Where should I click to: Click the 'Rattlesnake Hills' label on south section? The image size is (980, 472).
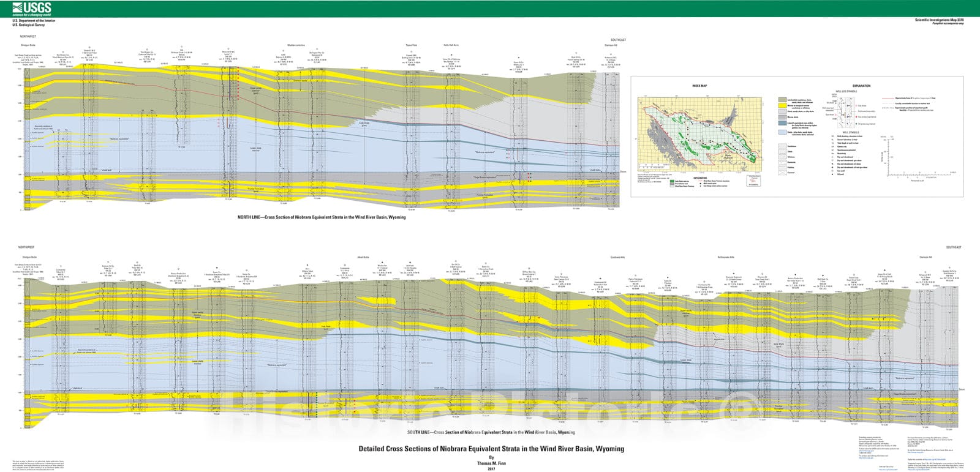click(726, 257)
